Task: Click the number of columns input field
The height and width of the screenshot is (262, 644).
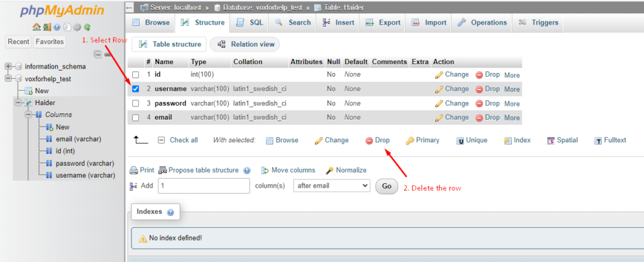Action: tap(204, 186)
